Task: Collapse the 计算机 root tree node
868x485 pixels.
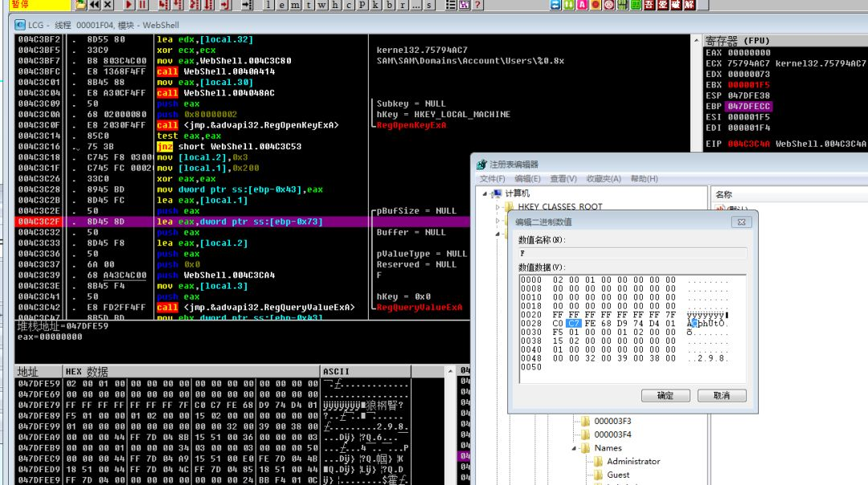Action: (485, 194)
